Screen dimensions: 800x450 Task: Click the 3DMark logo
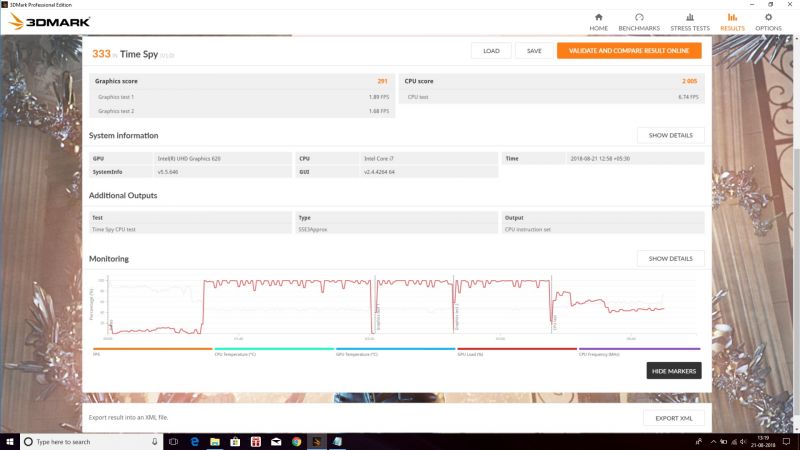coord(49,22)
